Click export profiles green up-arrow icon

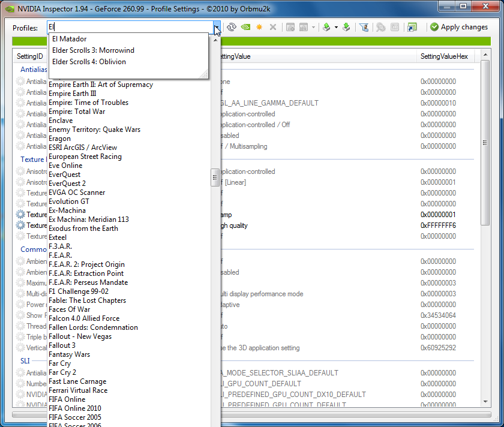click(x=326, y=28)
